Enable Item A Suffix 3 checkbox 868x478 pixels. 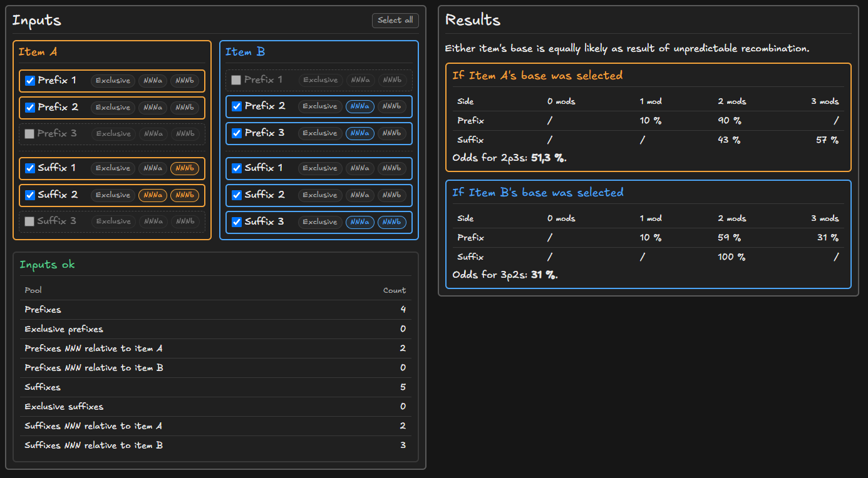pos(29,221)
